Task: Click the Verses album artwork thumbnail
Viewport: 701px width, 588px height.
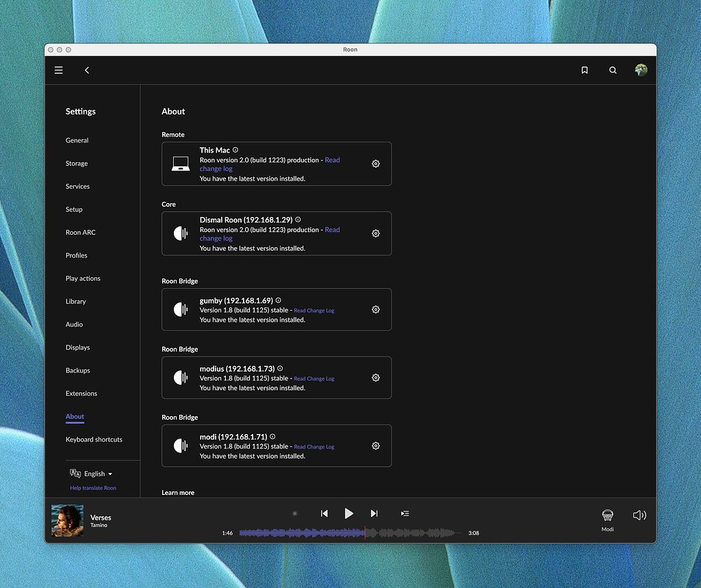Action: point(67,520)
